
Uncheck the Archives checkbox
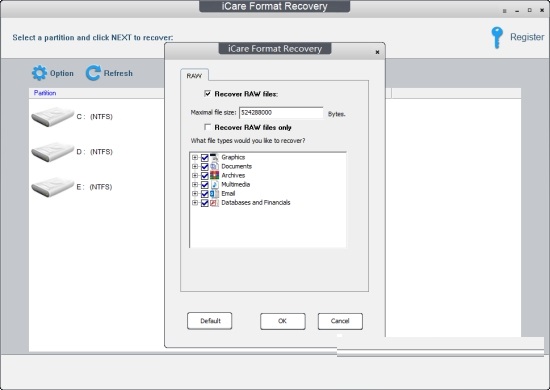(x=204, y=176)
